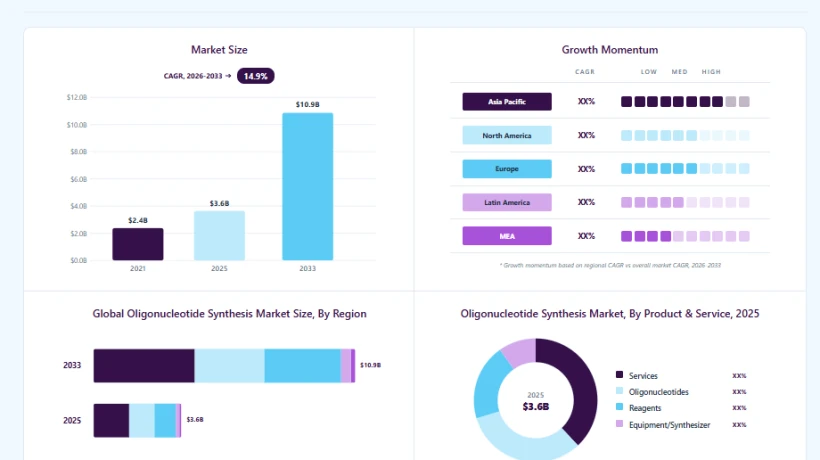Click the Services legend label
The height and width of the screenshot is (460, 820).
click(643, 376)
